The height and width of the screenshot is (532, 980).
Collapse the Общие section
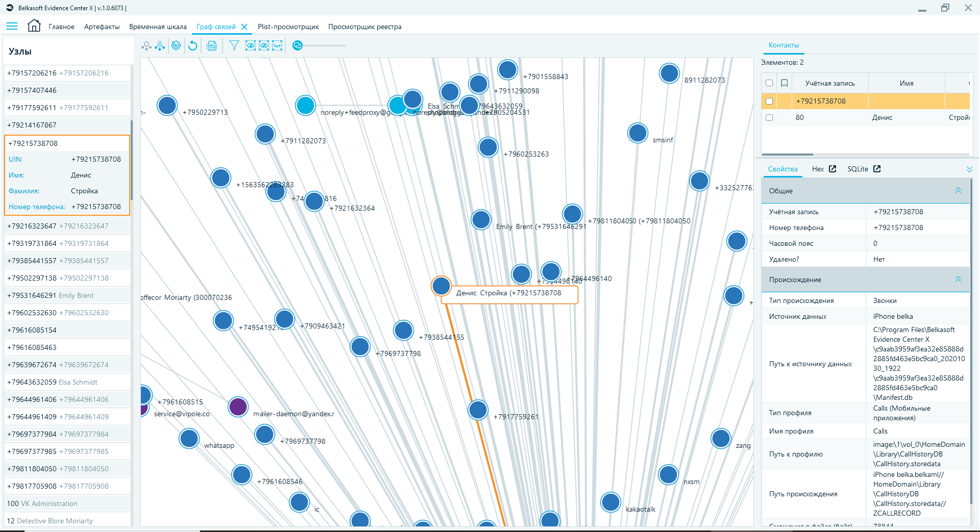pyautogui.click(x=958, y=190)
